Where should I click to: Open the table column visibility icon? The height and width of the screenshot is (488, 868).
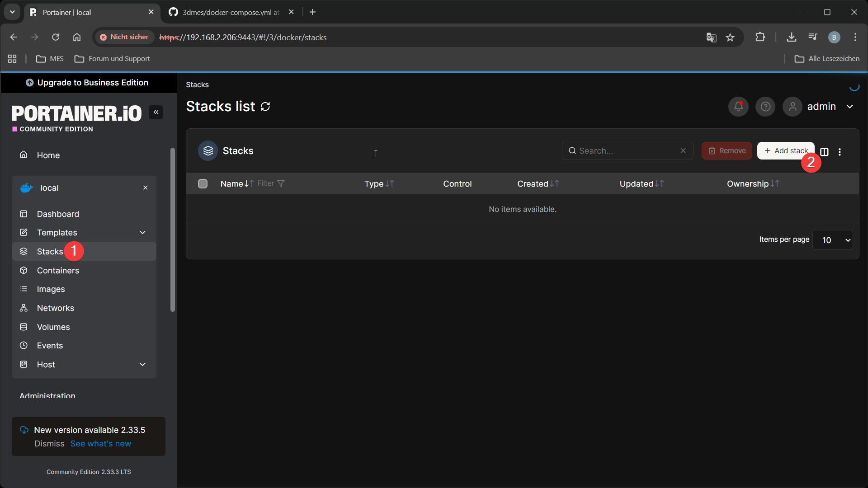(825, 152)
